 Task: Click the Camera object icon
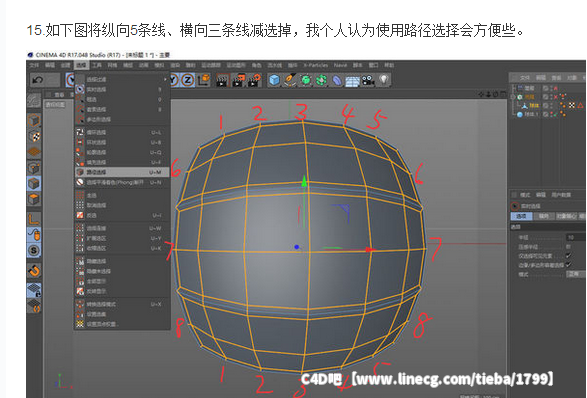[x=368, y=80]
